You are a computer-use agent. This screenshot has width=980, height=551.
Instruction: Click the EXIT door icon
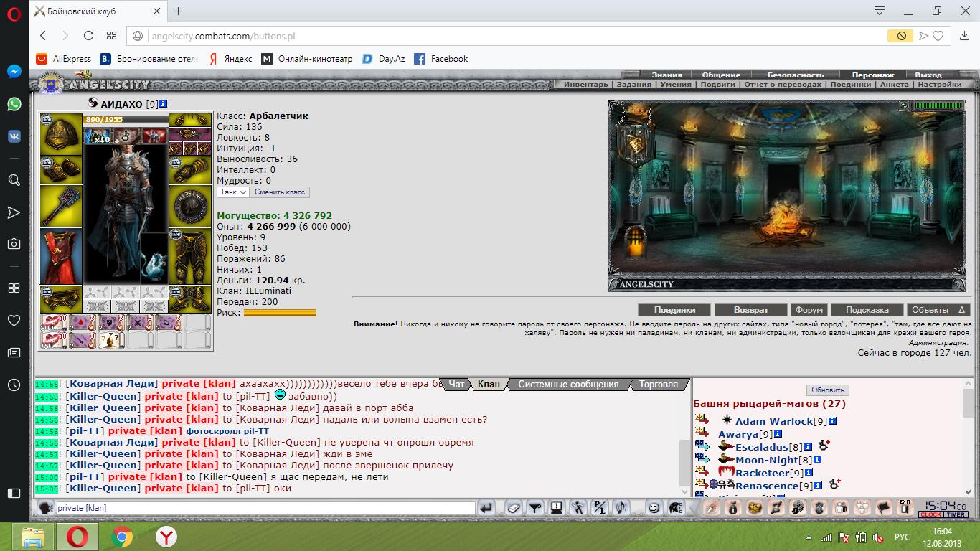click(906, 508)
